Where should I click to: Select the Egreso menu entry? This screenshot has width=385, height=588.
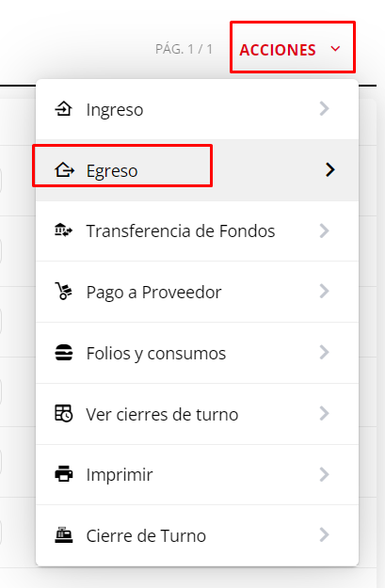point(197,170)
